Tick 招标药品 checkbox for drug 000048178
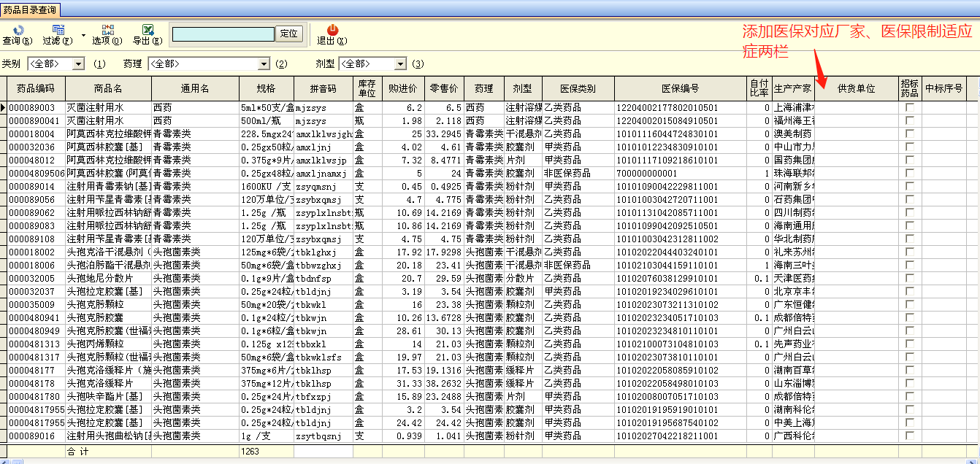This screenshot has height=464, width=980. coord(910,383)
